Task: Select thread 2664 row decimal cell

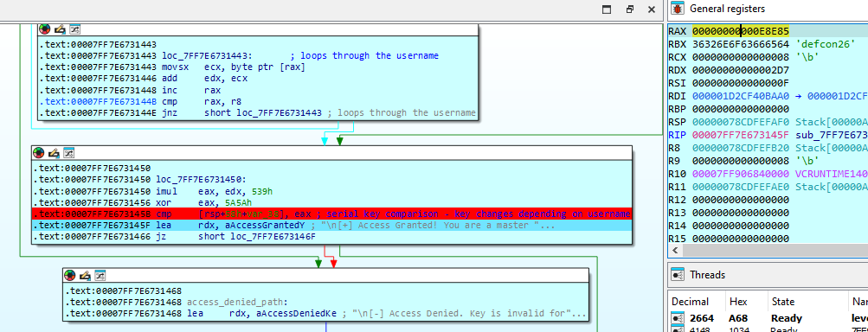Action: (x=701, y=318)
